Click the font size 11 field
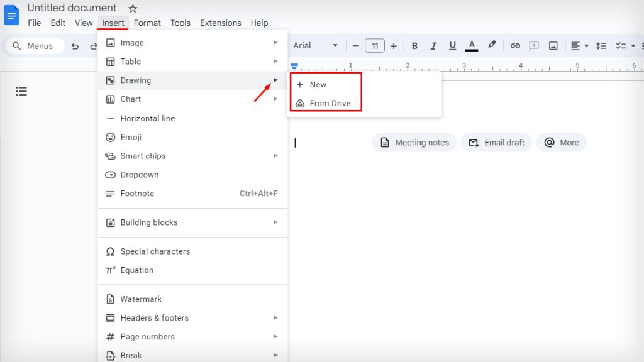 click(x=375, y=45)
